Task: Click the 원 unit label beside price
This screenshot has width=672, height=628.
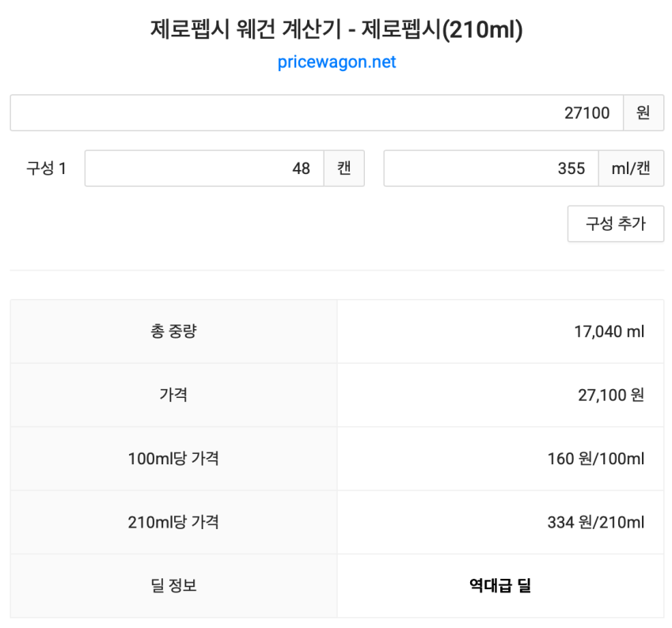Action: (x=644, y=113)
